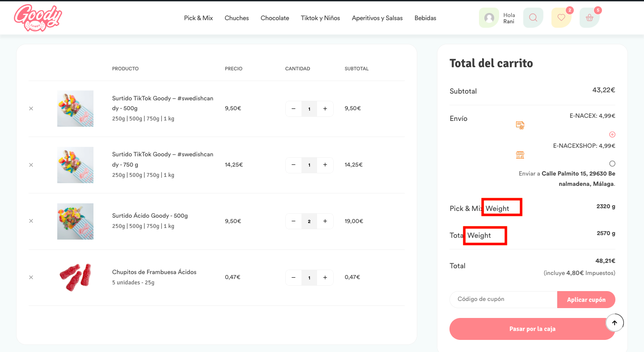
Task: Click the CANTIDAD column header
Action: click(x=297, y=69)
